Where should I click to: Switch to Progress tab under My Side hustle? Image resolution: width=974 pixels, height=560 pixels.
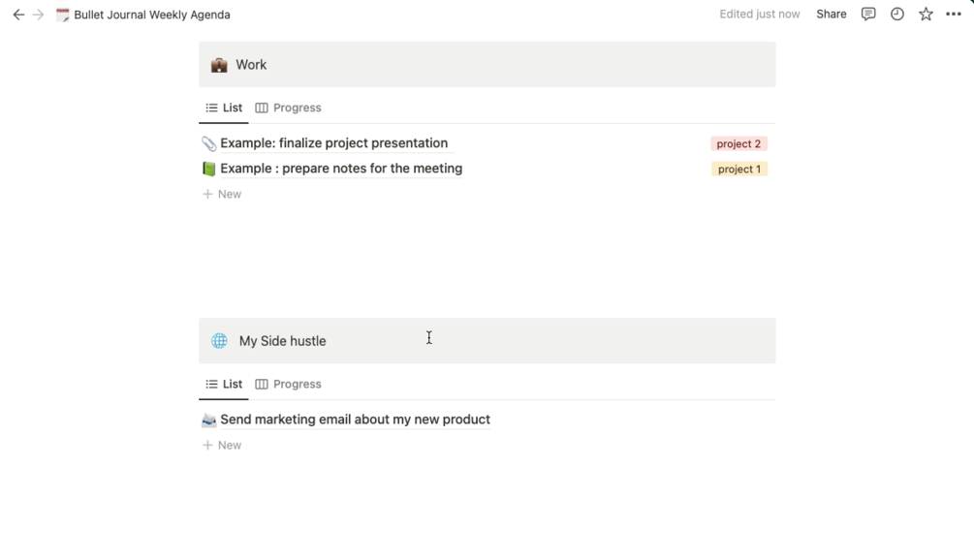288,384
